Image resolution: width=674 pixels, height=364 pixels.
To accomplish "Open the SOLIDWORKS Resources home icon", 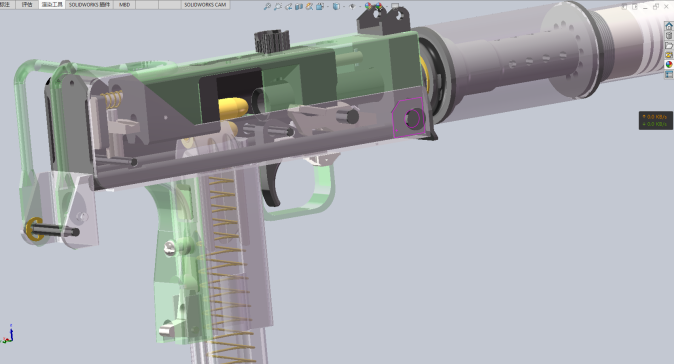I will click(x=669, y=26).
